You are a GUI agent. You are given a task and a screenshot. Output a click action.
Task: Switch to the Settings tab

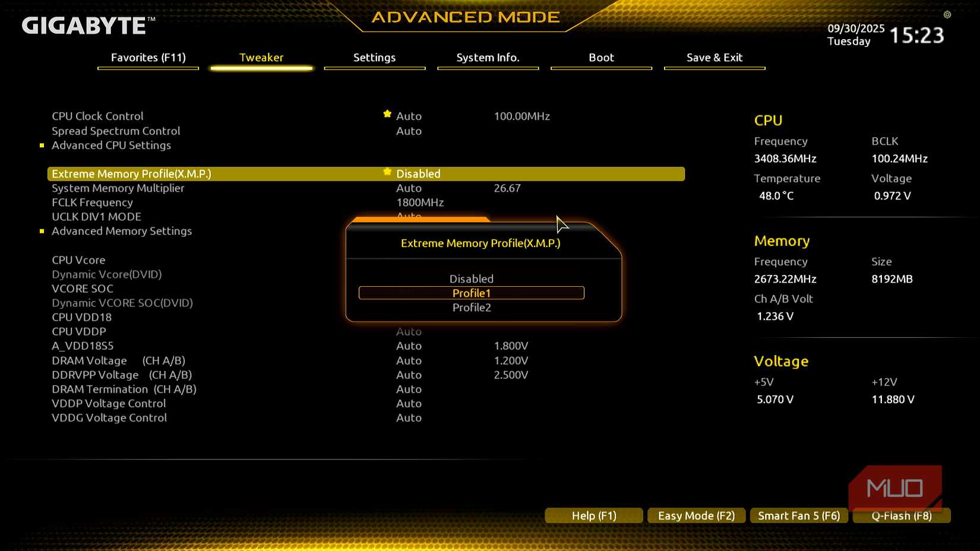374,58
